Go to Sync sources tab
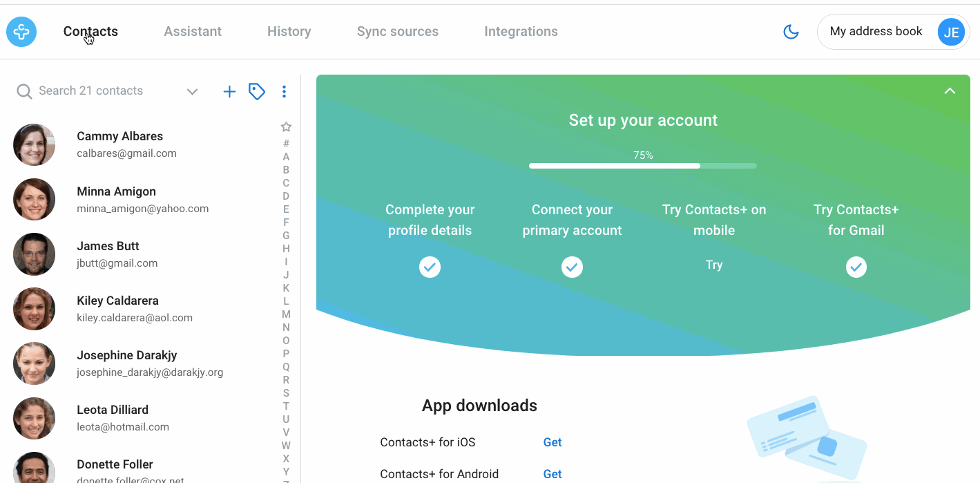The height and width of the screenshot is (483, 980). [x=398, y=31]
